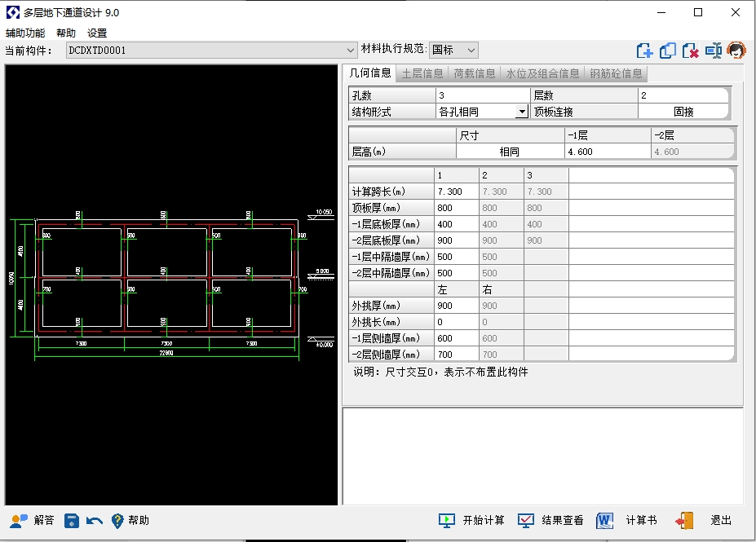Open the 材料执行规范 国标 dropdown
This screenshot has width=756, height=542.
pos(471,51)
